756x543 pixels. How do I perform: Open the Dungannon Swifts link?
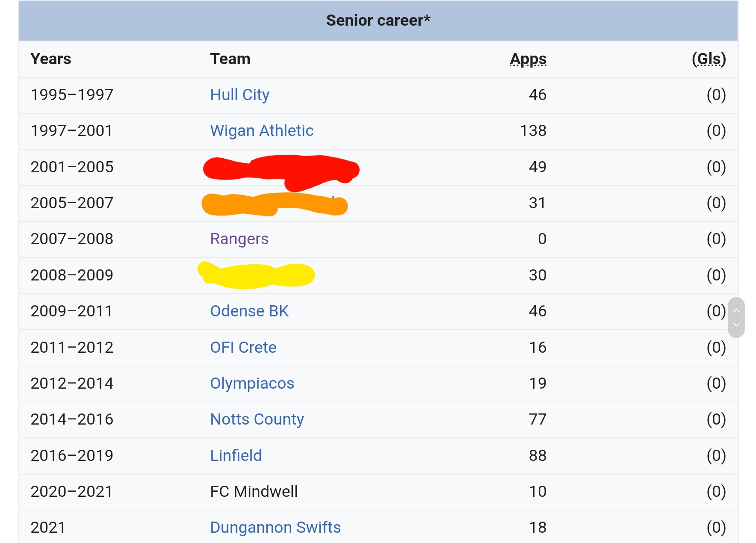point(275,527)
